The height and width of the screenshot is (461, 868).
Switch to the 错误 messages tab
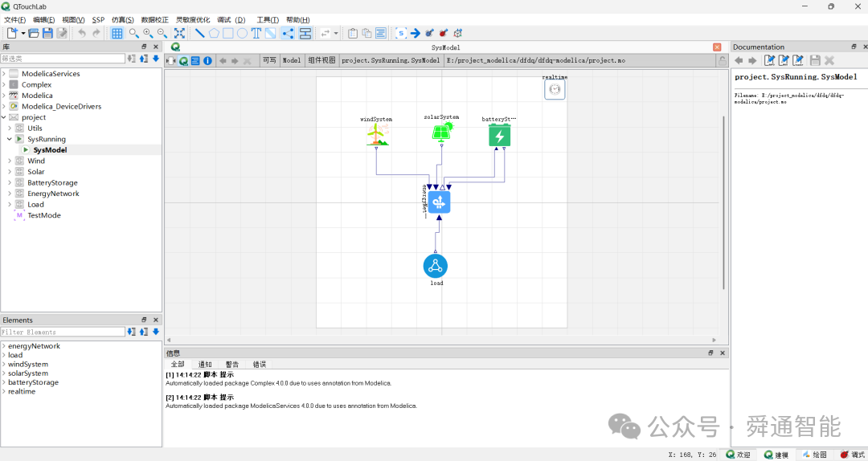click(260, 364)
